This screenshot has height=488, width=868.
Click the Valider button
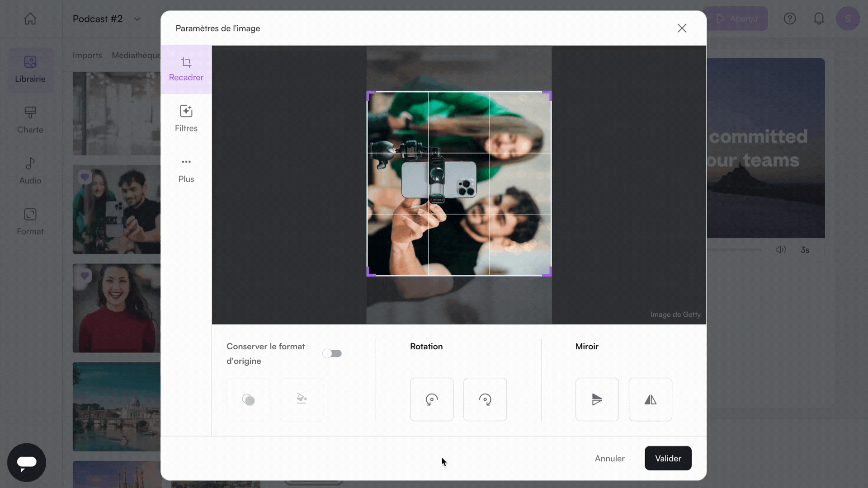point(668,458)
